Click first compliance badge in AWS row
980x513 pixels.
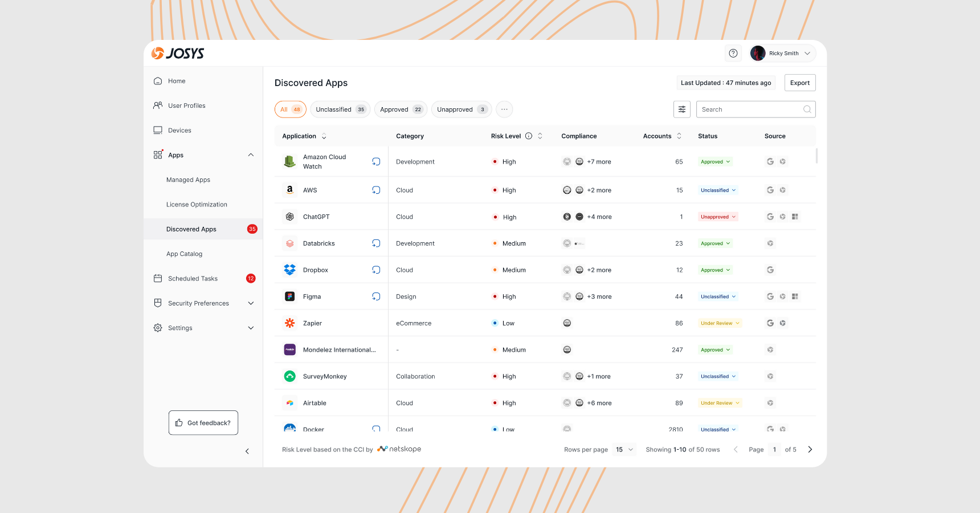click(567, 190)
